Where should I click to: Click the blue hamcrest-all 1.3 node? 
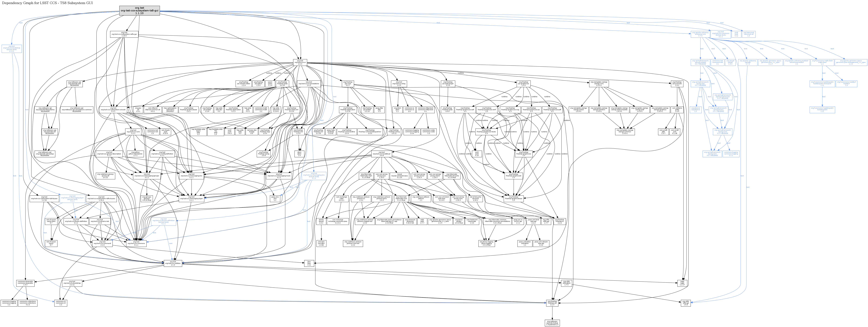tap(748, 34)
